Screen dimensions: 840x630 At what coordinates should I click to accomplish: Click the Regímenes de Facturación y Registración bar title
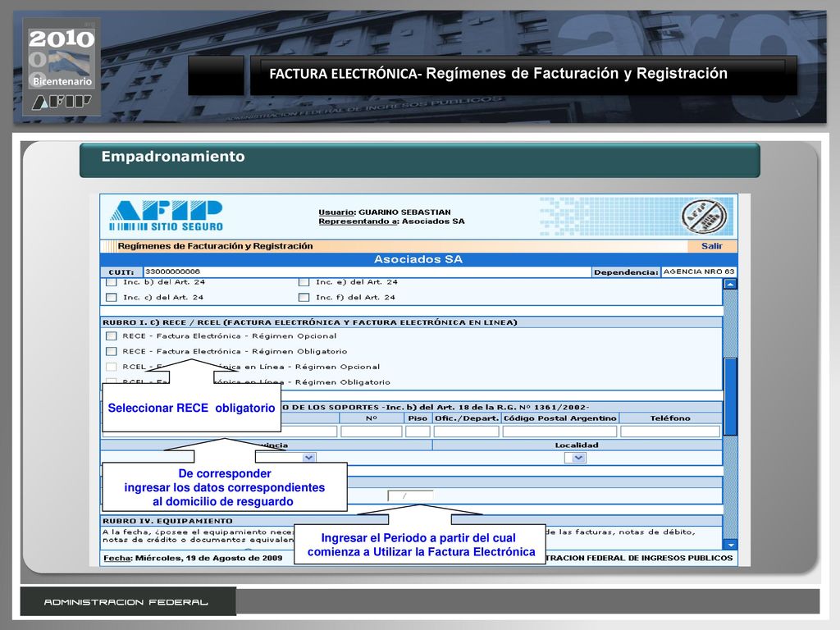[x=216, y=246]
